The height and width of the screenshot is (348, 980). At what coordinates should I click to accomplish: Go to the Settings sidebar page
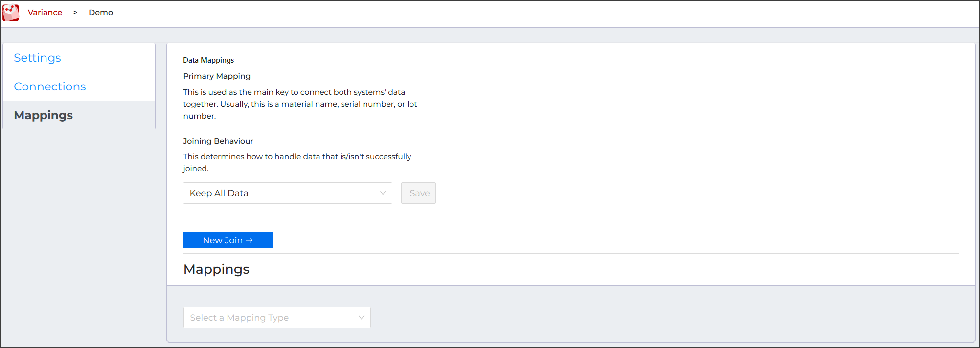(x=37, y=58)
